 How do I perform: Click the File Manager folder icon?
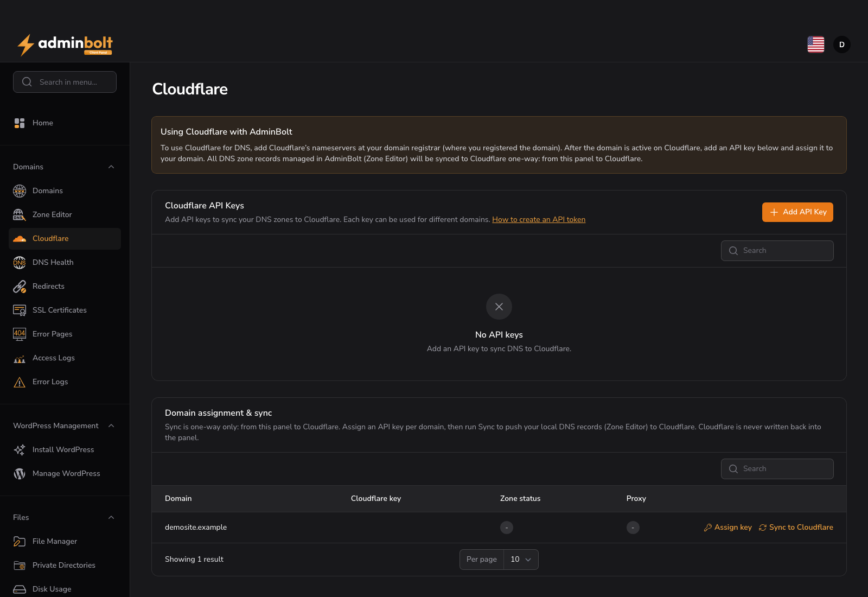[x=20, y=541]
